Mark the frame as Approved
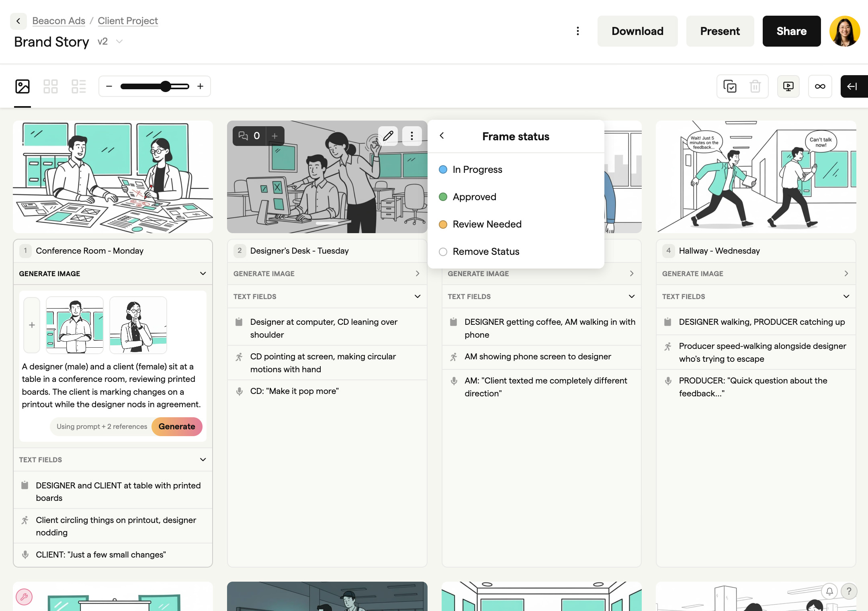The image size is (868, 611). [x=474, y=197]
